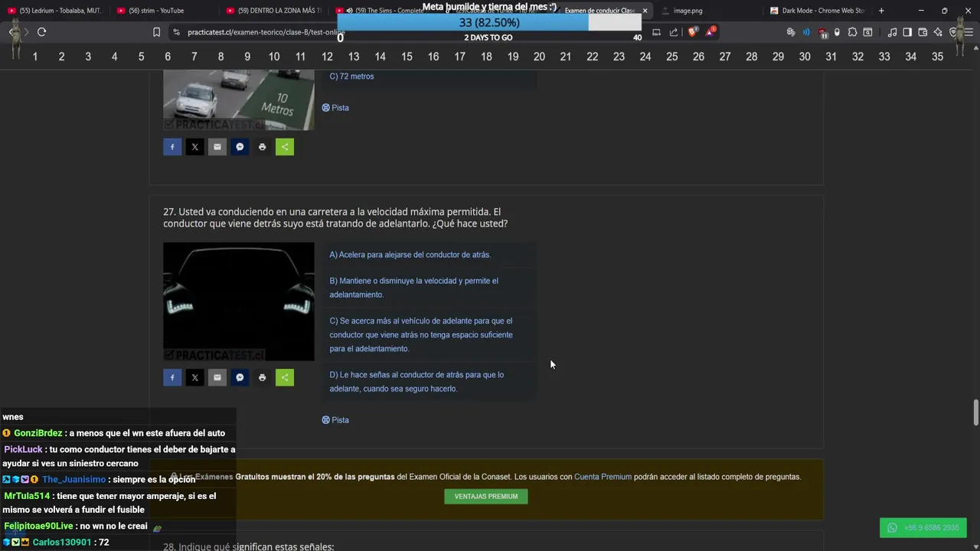Open the Leo AI sparkle icon

click(938, 32)
